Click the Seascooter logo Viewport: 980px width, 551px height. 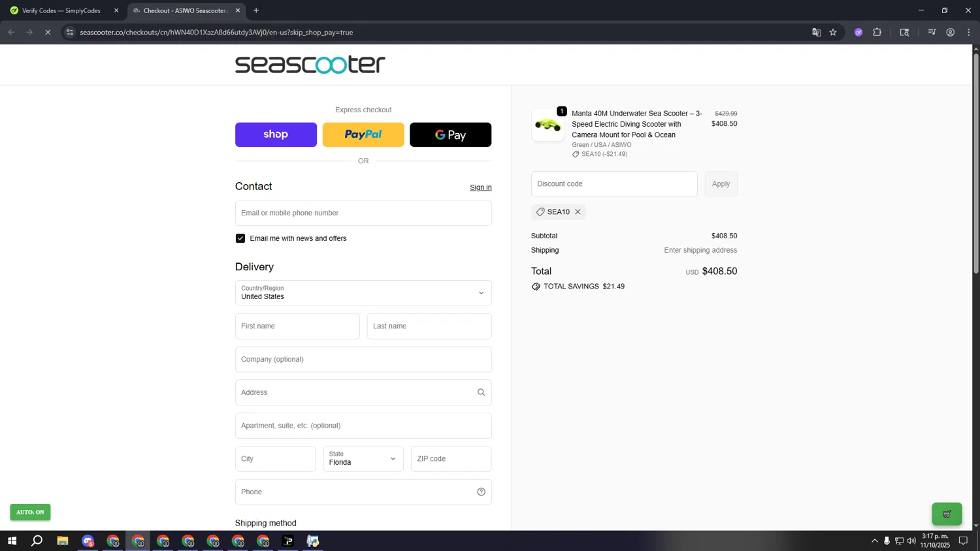[310, 65]
